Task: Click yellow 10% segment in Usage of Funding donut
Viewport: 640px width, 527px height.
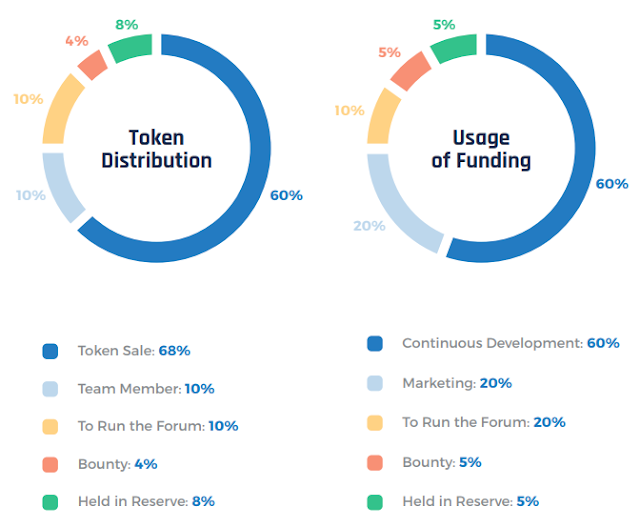Action: [x=379, y=115]
